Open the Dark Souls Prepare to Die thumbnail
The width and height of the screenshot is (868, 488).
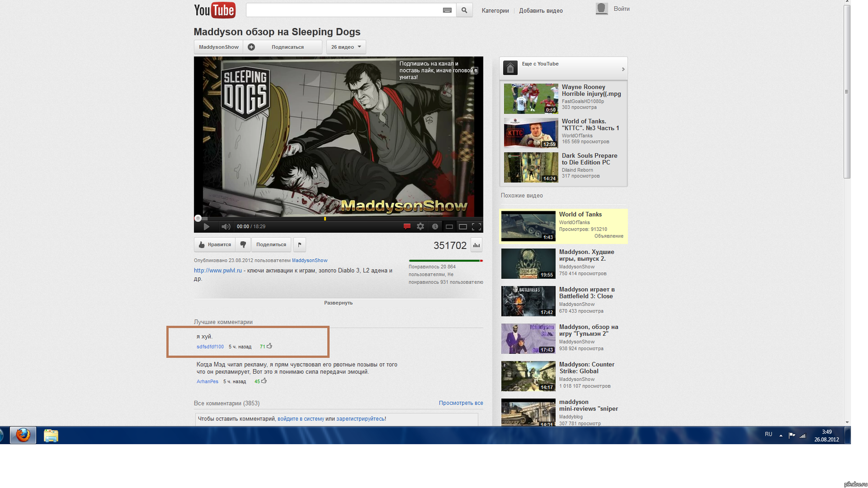click(x=531, y=167)
